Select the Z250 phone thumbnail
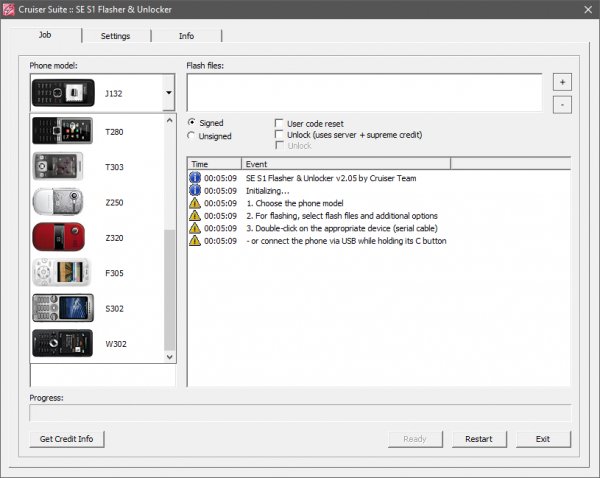The width and height of the screenshot is (600, 478). click(58, 202)
